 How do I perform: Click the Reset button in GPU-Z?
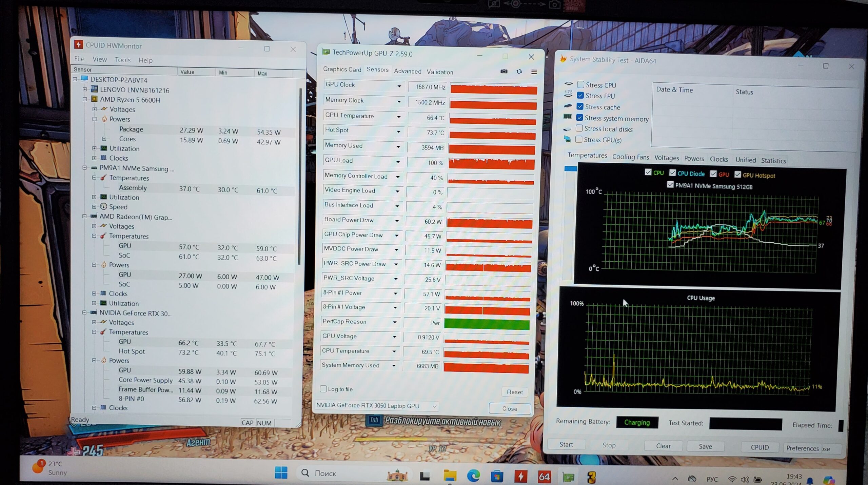click(514, 392)
